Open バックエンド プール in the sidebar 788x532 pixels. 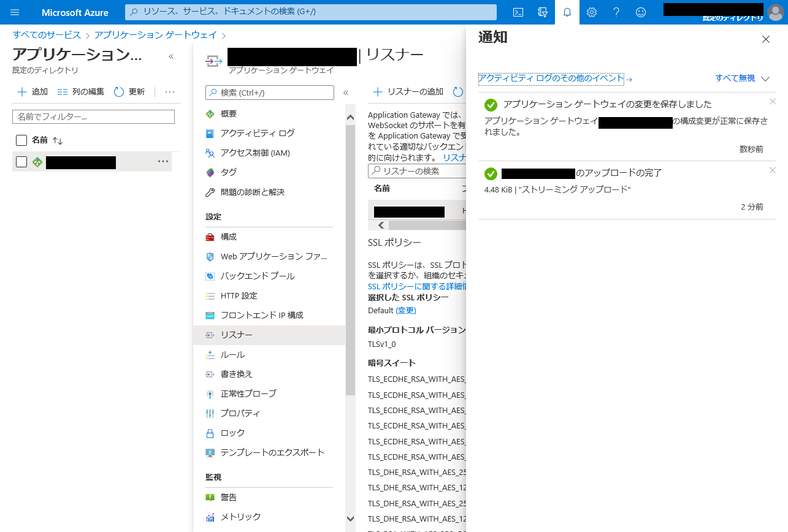(257, 276)
